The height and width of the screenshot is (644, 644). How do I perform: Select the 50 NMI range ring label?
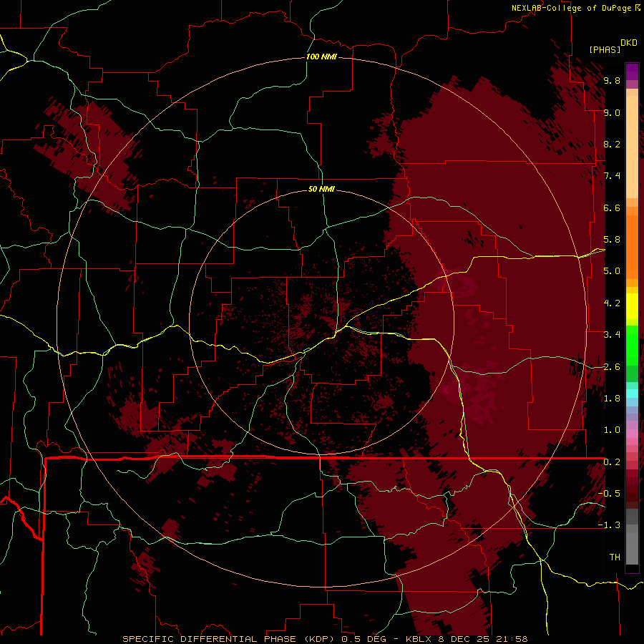coord(321,189)
